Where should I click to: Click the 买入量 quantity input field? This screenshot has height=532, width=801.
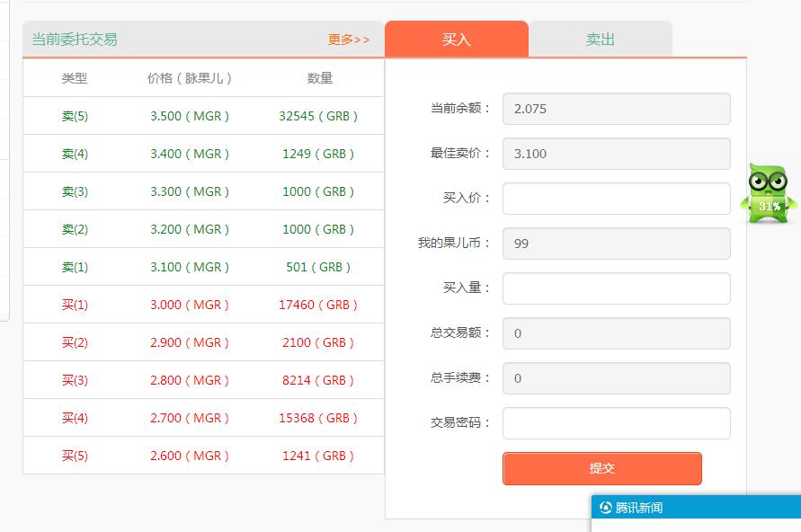click(x=616, y=288)
